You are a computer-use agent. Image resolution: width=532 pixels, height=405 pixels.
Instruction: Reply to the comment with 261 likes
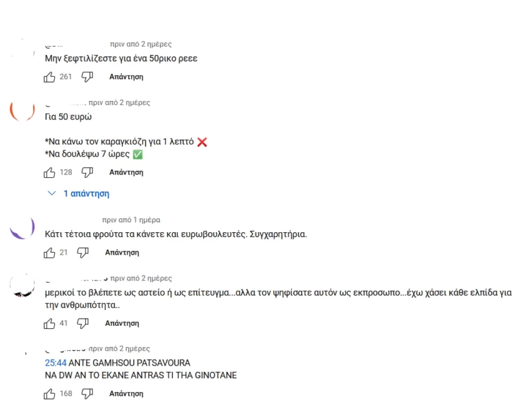[126, 77]
